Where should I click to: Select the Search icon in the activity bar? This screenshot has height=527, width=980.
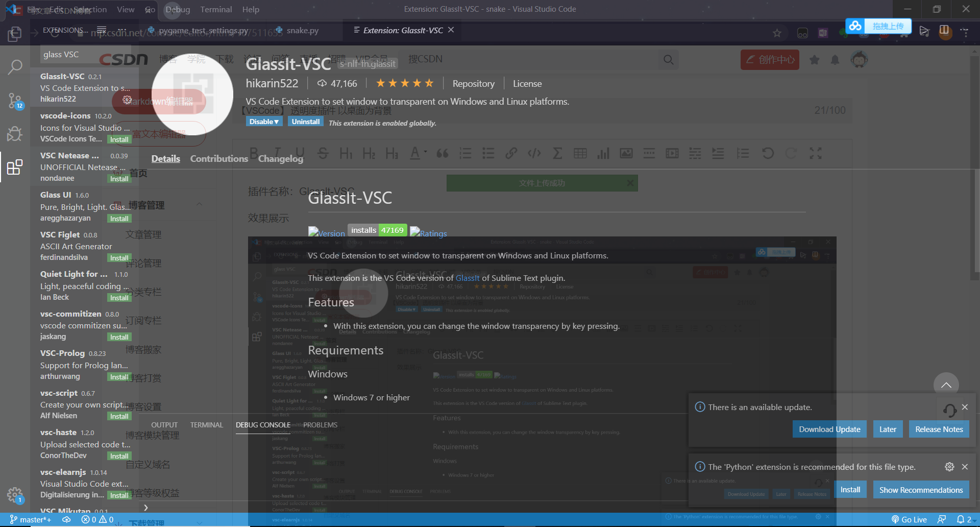(x=15, y=66)
